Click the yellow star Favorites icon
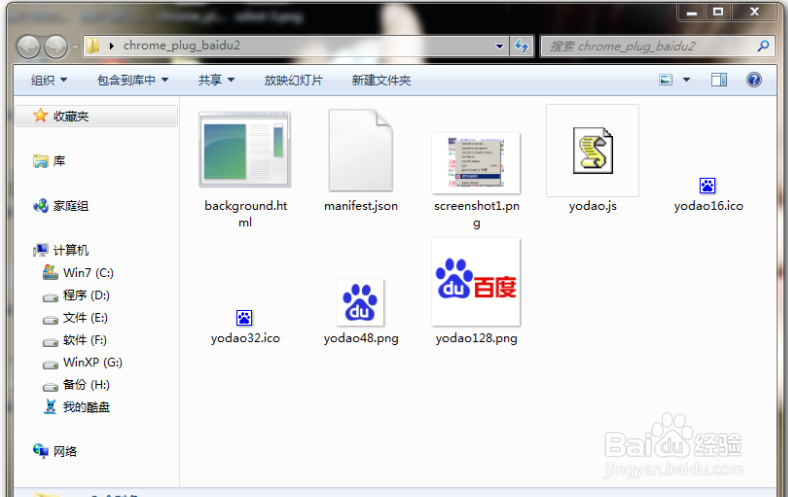The image size is (788, 497). coord(40,116)
